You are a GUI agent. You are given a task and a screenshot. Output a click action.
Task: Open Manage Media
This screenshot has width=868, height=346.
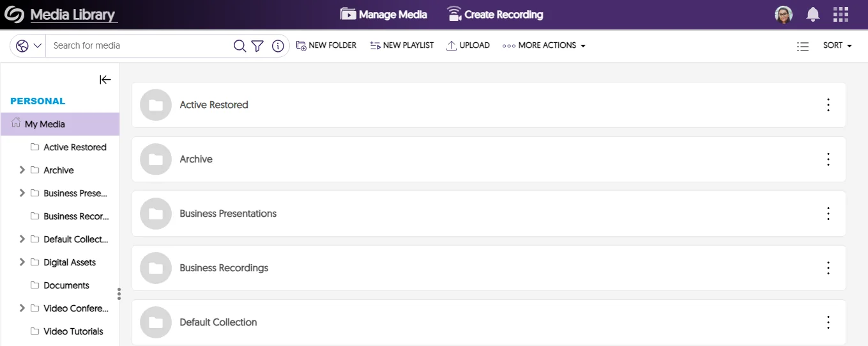click(383, 14)
